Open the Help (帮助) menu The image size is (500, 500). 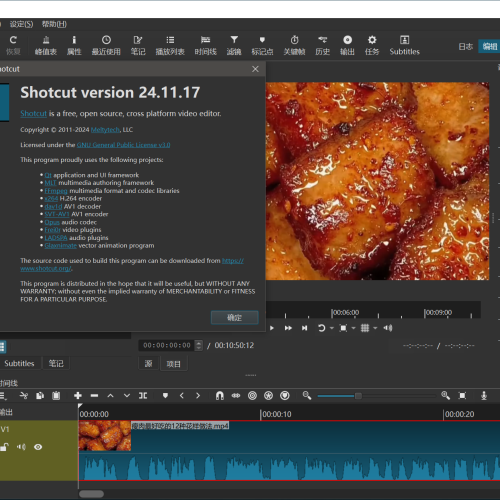(54, 24)
